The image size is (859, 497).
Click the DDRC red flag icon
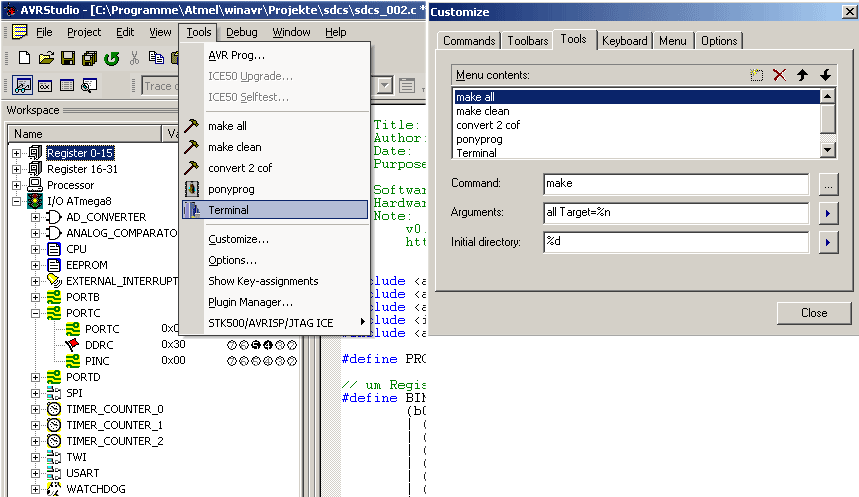pos(72,345)
